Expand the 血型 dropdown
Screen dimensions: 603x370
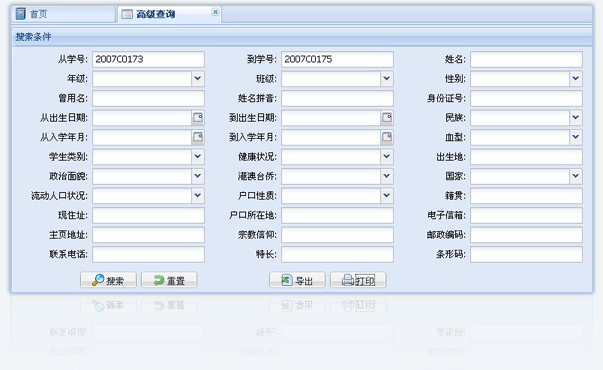pos(576,137)
